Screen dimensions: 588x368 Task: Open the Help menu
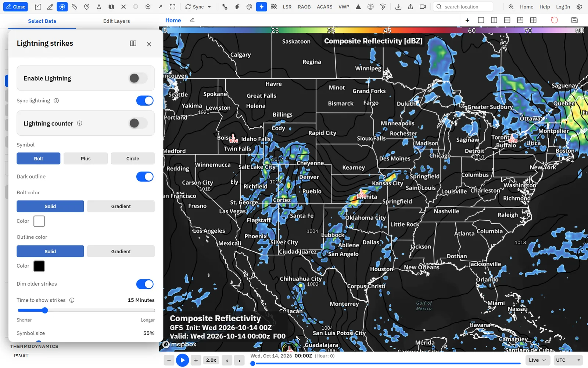545,7
